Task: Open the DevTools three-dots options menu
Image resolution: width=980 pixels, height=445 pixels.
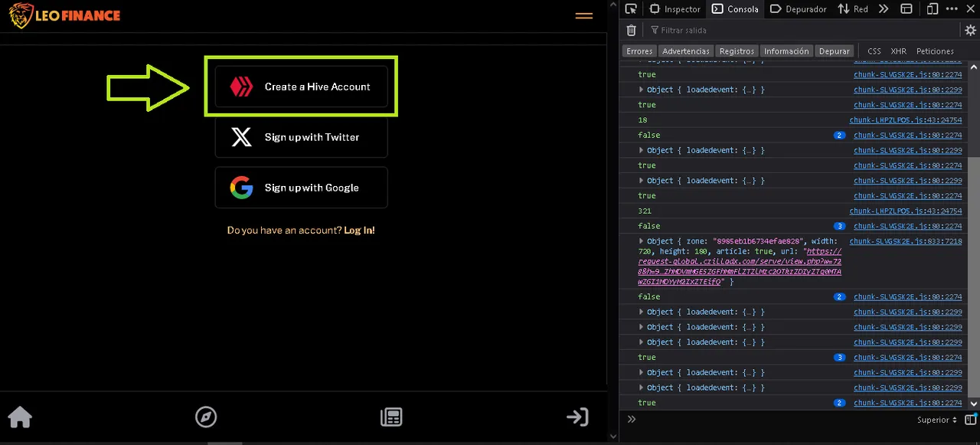Action: click(x=952, y=9)
